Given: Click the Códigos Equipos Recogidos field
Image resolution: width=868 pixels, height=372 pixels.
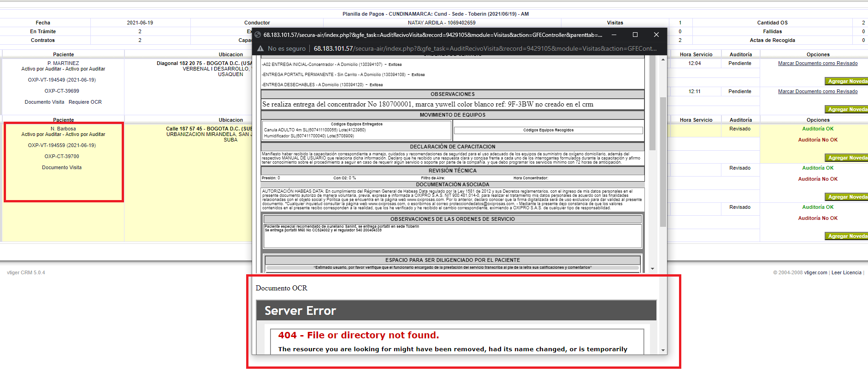Looking at the screenshot, I should [x=549, y=130].
